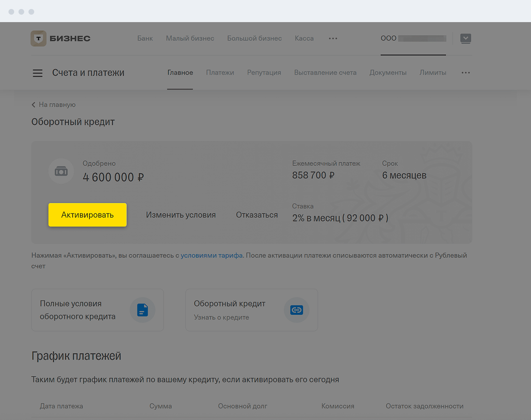Go to the Выставление счета tab
531x420 pixels.
pos(325,73)
